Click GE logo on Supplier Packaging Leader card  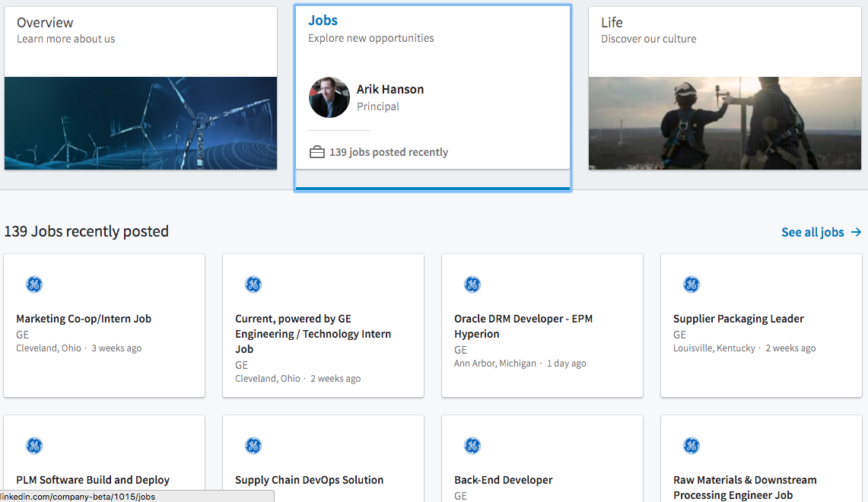click(692, 284)
